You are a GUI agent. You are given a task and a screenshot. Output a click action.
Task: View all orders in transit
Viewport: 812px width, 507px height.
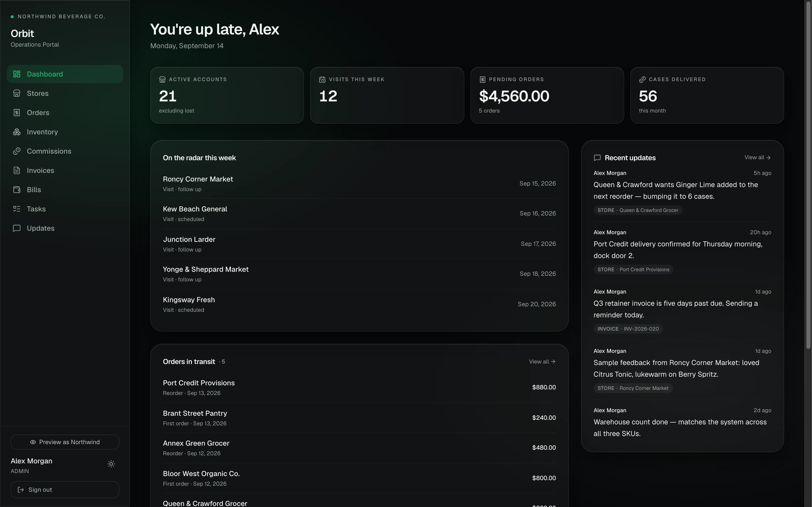click(x=542, y=361)
